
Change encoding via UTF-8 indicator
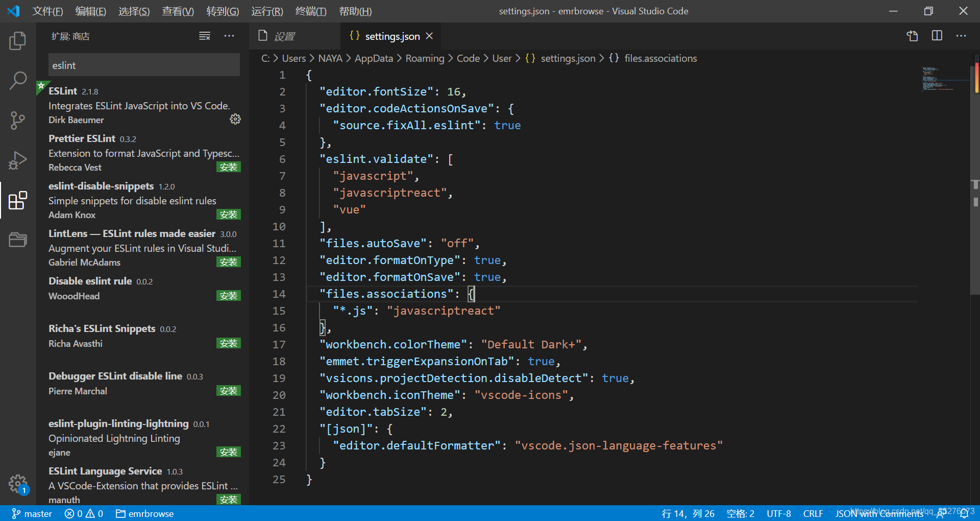(x=778, y=513)
